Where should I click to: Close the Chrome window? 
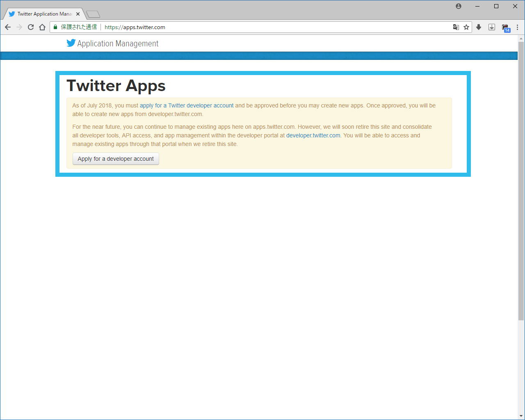[x=515, y=6]
